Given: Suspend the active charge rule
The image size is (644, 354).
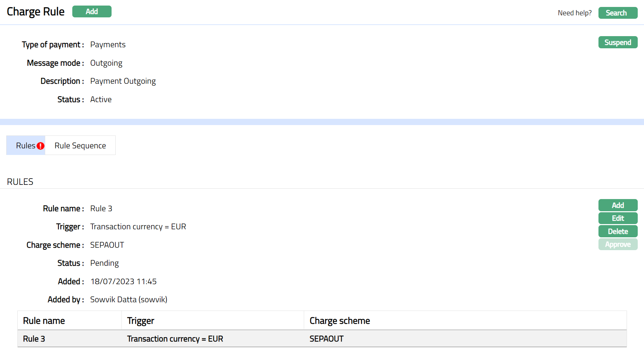Looking at the screenshot, I should pos(618,42).
